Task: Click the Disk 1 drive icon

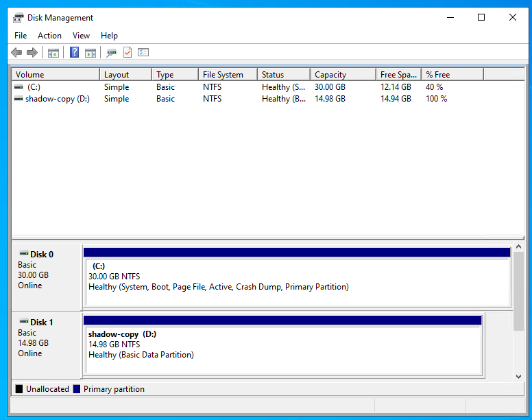Action: 24,321
